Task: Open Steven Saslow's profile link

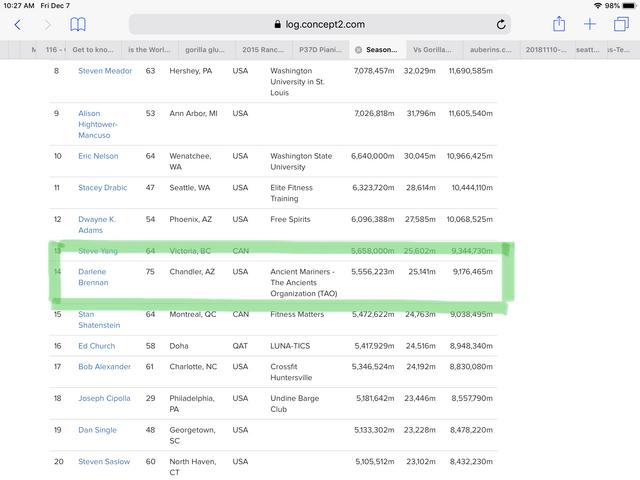Action: pos(104,461)
